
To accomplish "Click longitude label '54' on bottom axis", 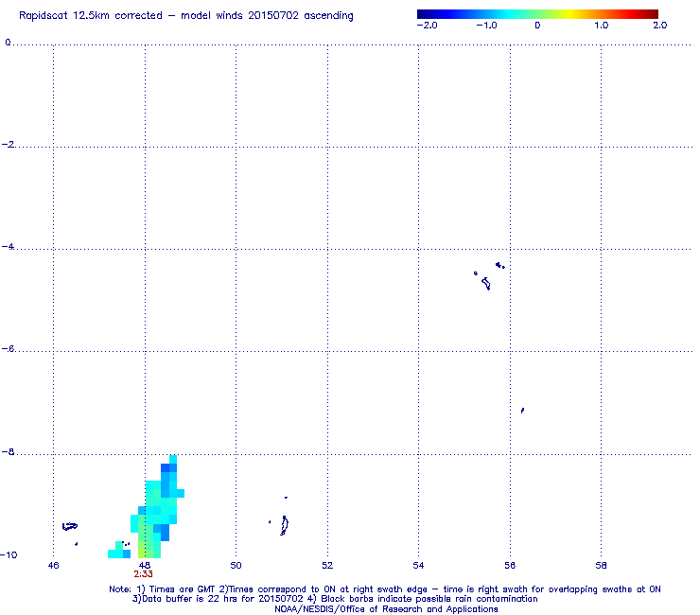I will click(x=418, y=566).
